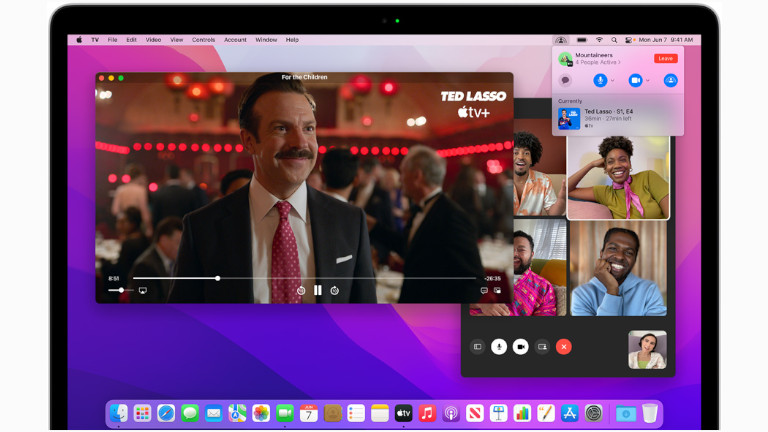This screenshot has height=432, width=768.
Task: Open the Window menu
Action: pos(266,40)
